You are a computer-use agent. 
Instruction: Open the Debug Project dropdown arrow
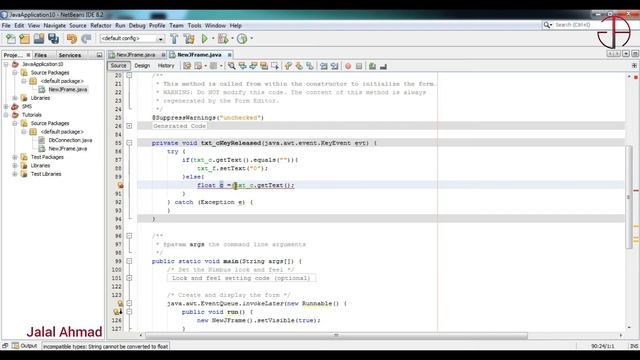coord(232,39)
